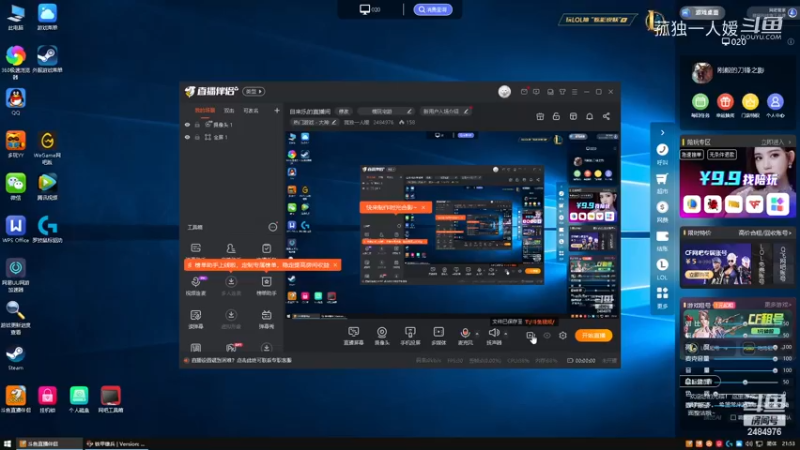The width and height of the screenshot is (800, 450).
Task: Open the toolbox more circle icon
Action: 273,227
